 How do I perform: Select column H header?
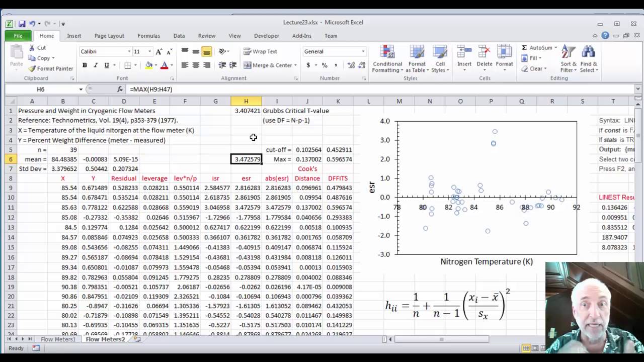(246, 101)
